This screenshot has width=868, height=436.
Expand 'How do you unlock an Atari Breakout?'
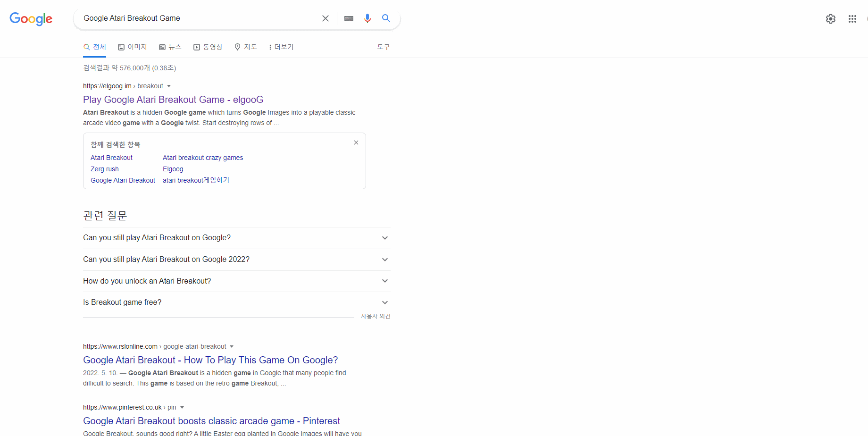[237, 281]
